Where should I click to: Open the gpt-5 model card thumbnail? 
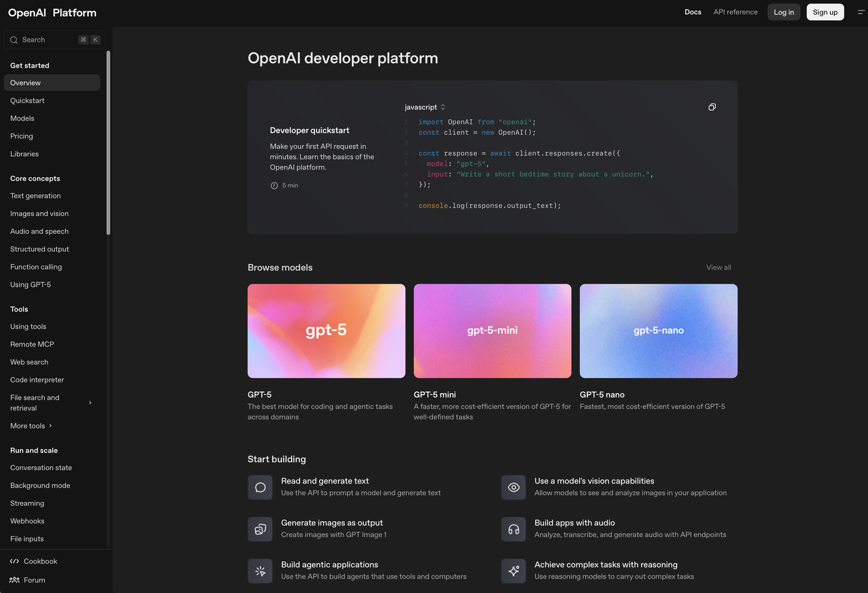[x=326, y=331]
